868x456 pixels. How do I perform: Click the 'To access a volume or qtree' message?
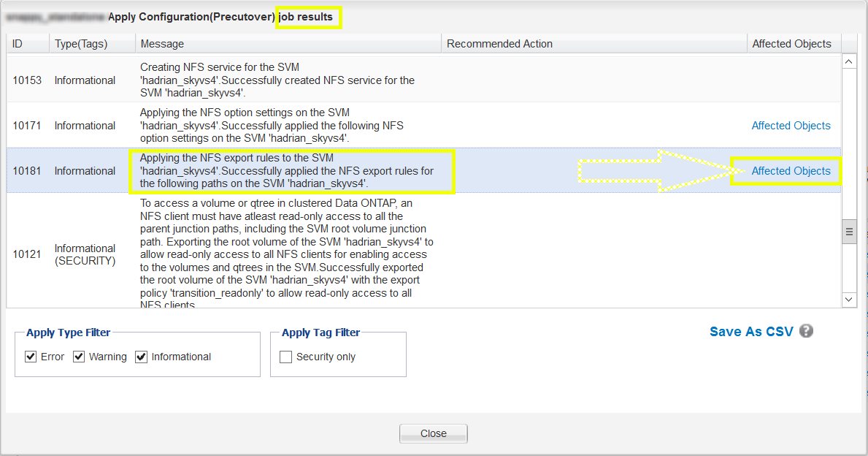point(286,253)
